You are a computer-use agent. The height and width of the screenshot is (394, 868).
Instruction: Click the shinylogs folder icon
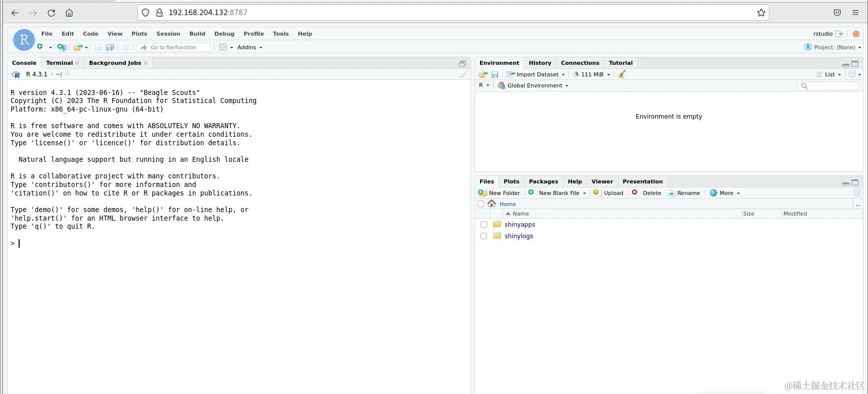click(497, 236)
